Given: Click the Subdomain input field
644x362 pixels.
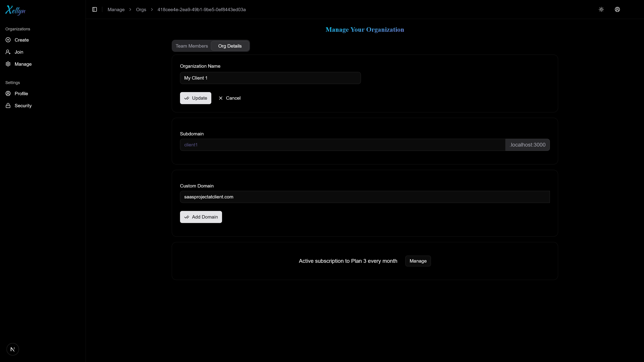Looking at the screenshot, I should tap(343, 145).
